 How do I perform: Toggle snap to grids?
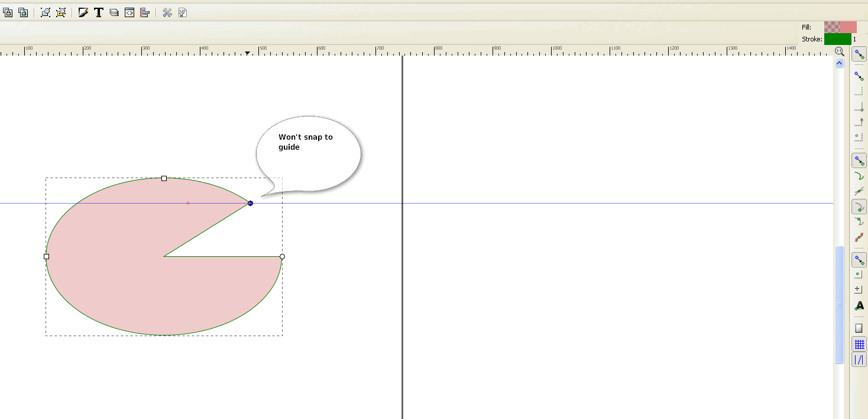pos(859,344)
